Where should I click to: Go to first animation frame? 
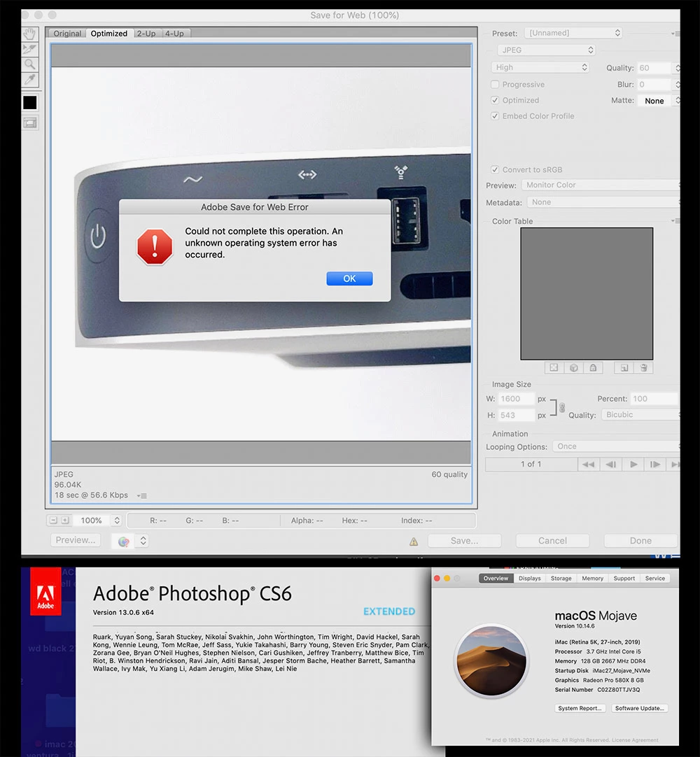[x=589, y=465]
